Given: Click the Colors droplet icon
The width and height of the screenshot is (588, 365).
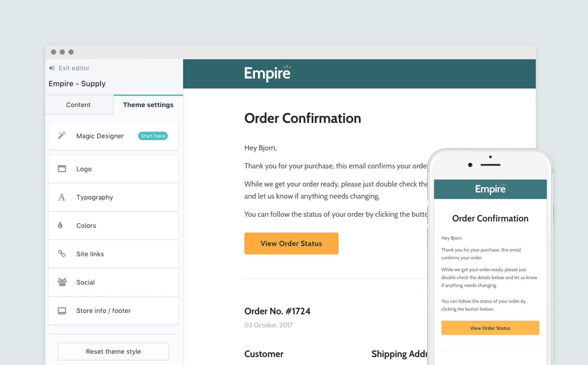Looking at the screenshot, I should (x=60, y=225).
